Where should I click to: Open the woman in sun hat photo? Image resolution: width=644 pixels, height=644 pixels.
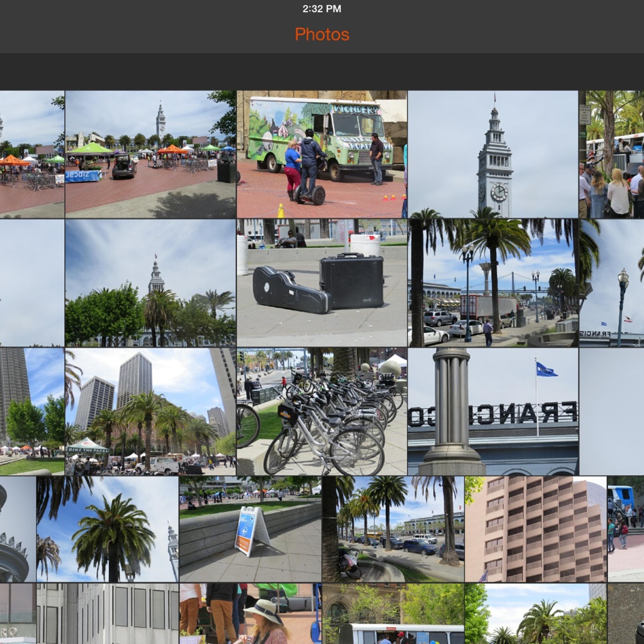click(x=250, y=614)
